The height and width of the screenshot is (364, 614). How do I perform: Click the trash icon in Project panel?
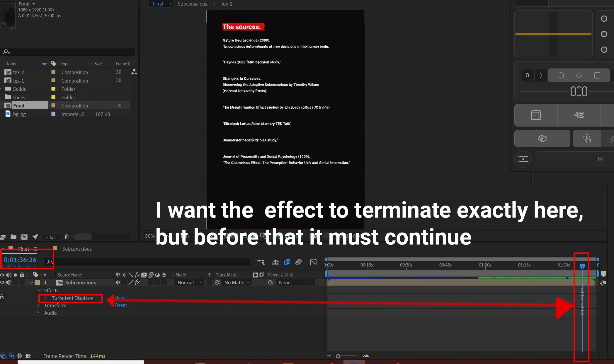67,237
